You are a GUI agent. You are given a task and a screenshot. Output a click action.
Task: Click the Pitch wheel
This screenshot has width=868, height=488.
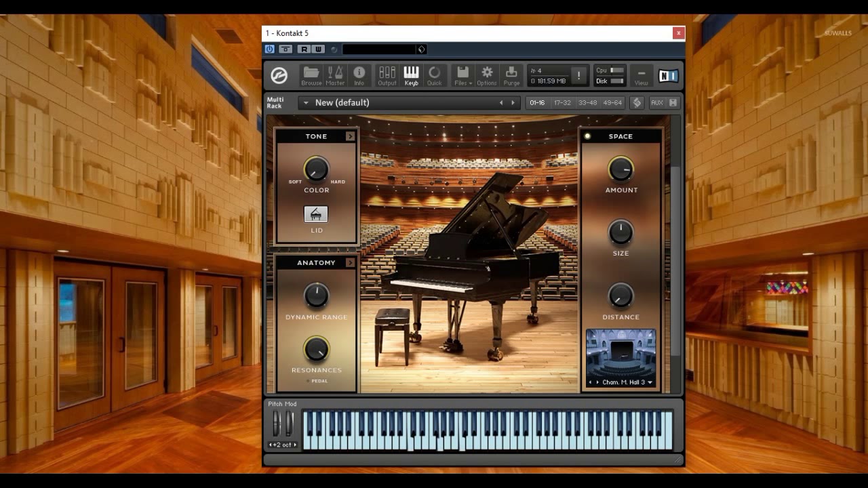pyautogui.click(x=276, y=424)
